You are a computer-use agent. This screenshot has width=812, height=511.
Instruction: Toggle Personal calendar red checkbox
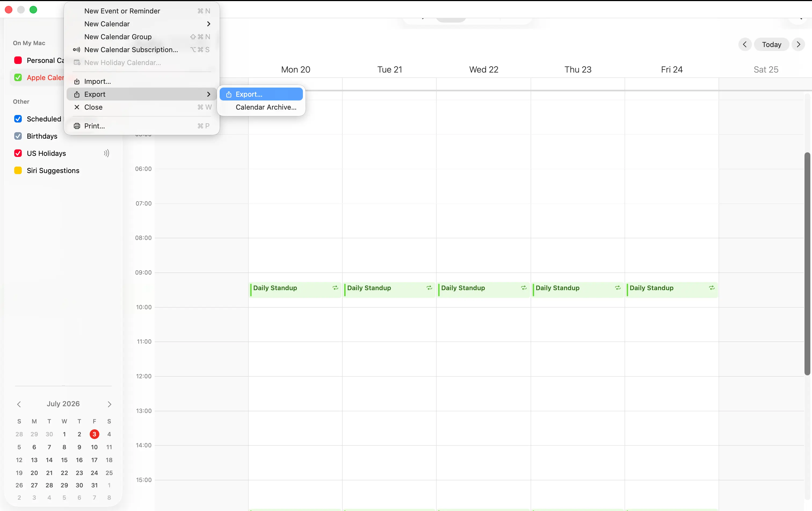[x=18, y=60]
